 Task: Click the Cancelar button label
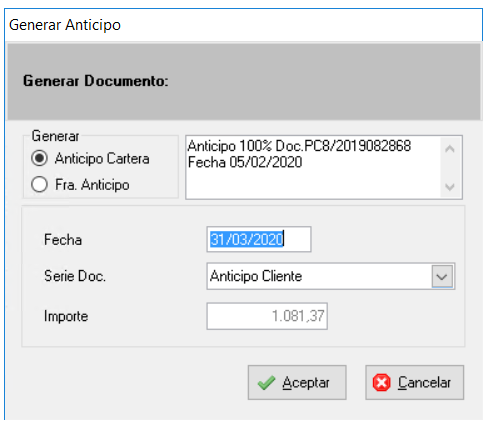[424, 383]
